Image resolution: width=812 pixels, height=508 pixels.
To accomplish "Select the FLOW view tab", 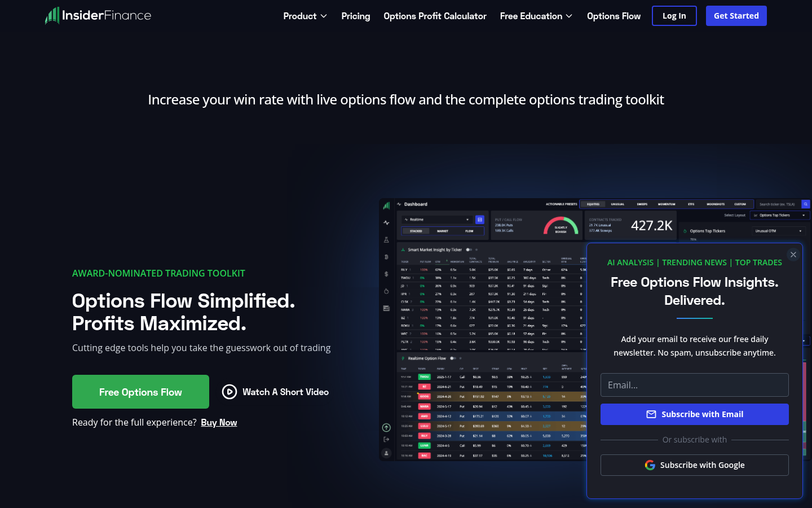I will pyautogui.click(x=469, y=231).
